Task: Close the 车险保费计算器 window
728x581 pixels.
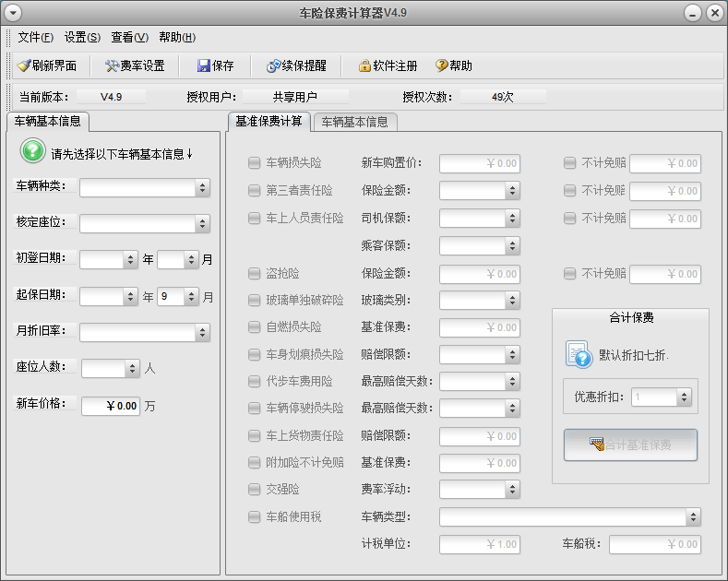Action: 715,13
